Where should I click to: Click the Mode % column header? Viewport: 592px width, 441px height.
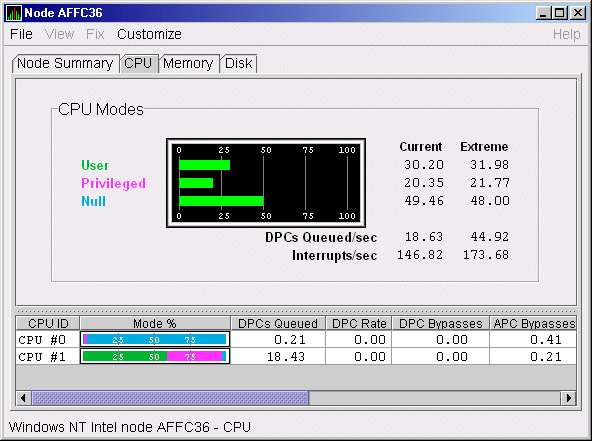tap(155, 324)
